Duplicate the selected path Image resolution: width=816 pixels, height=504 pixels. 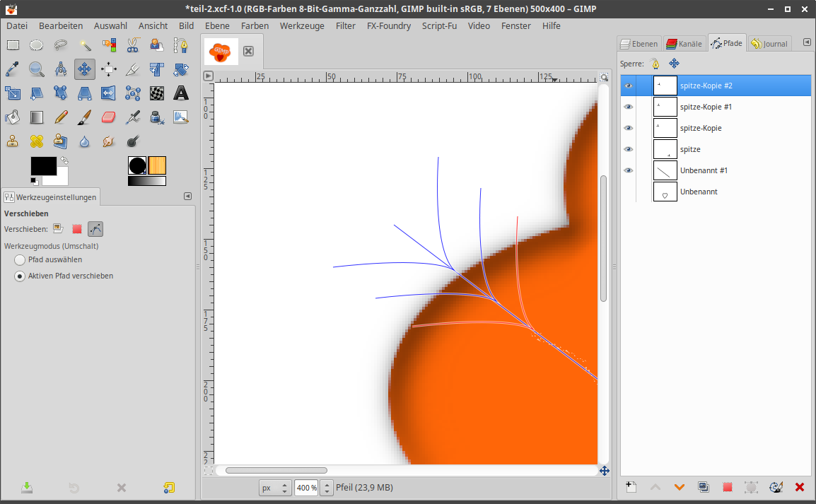[703, 487]
